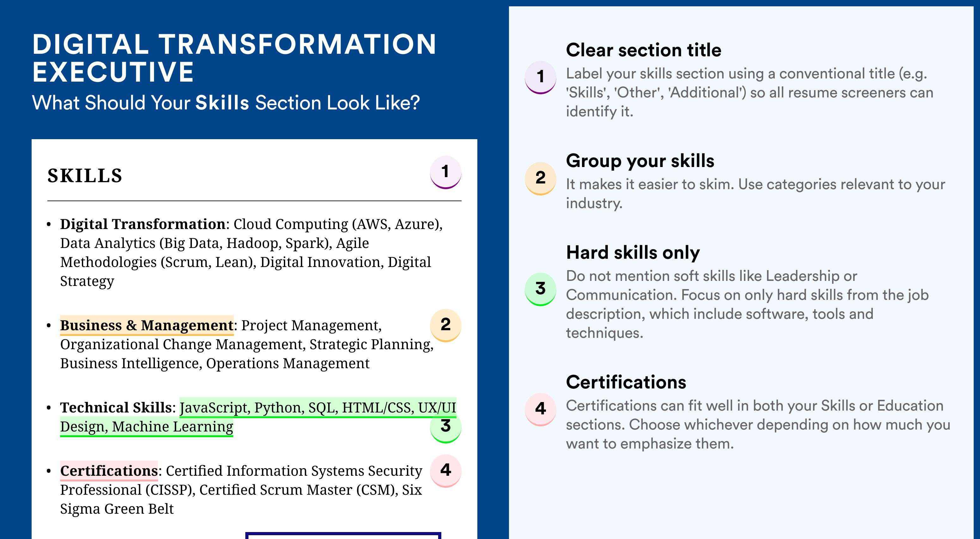980x539 pixels.
Task: Click the 'Digital Transformation' bold bullet label
Action: [143, 224]
